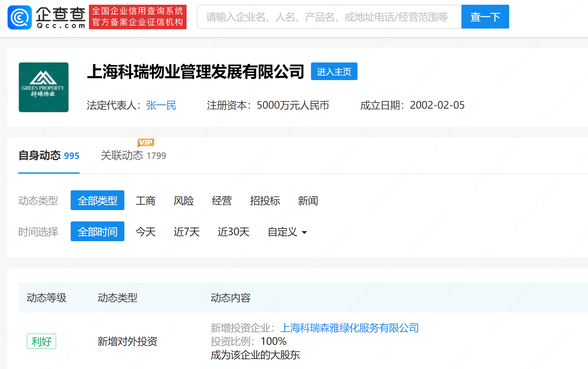The image size is (588, 369).
Task: Switch to the 自身动态 995 tab
Action: pos(49,155)
